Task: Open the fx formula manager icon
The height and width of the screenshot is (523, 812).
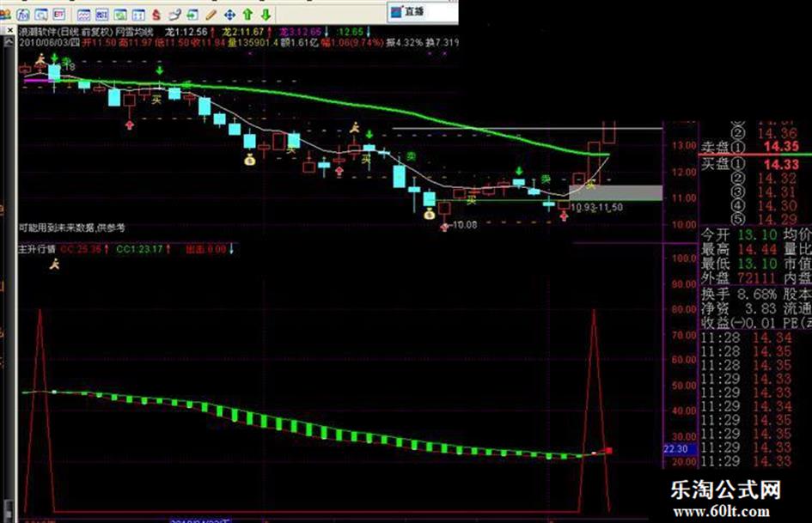Action: tap(24, 15)
